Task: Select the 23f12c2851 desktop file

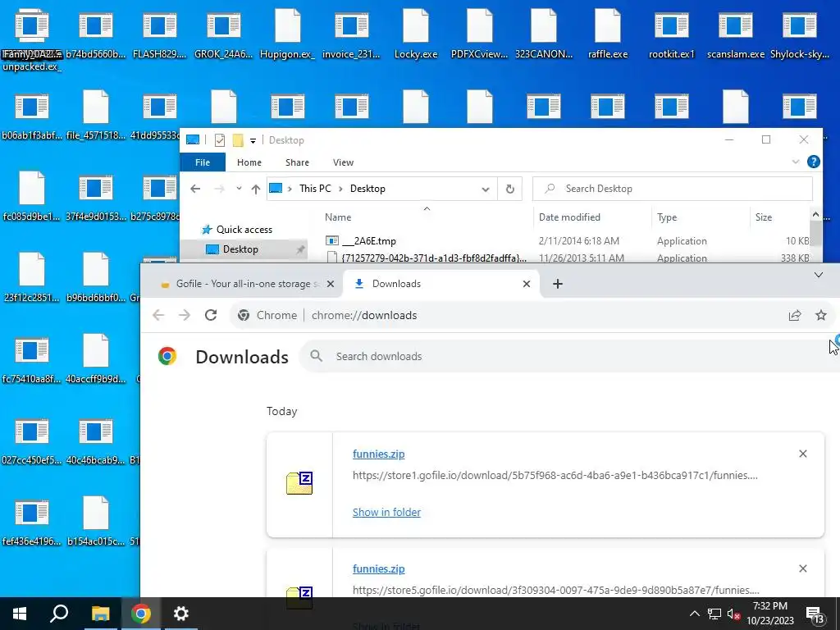Action: pyautogui.click(x=32, y=277)
